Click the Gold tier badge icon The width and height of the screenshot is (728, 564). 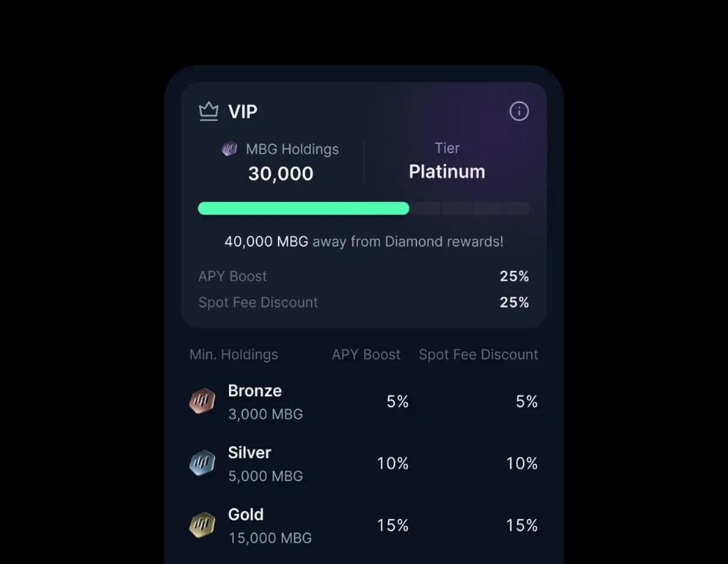201,524
